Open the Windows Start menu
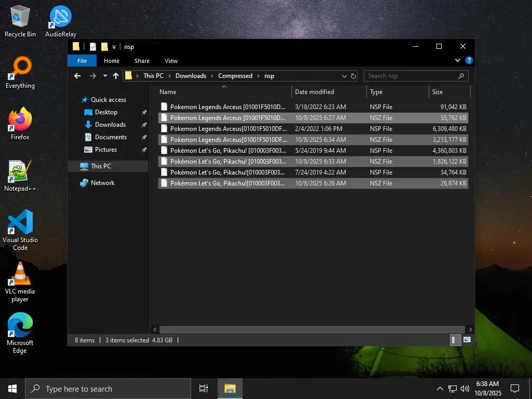The image size is (532, 399). coord(12,389)
